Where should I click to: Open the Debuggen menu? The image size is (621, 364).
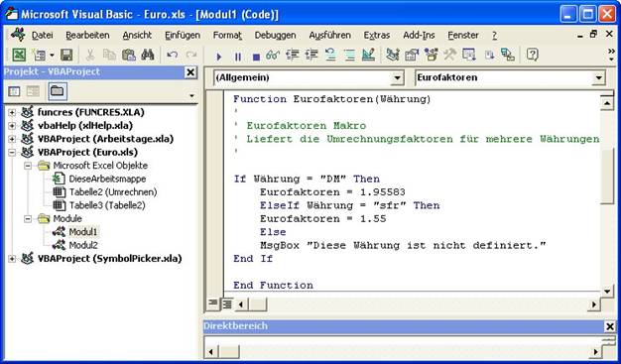tap(275, 36)
